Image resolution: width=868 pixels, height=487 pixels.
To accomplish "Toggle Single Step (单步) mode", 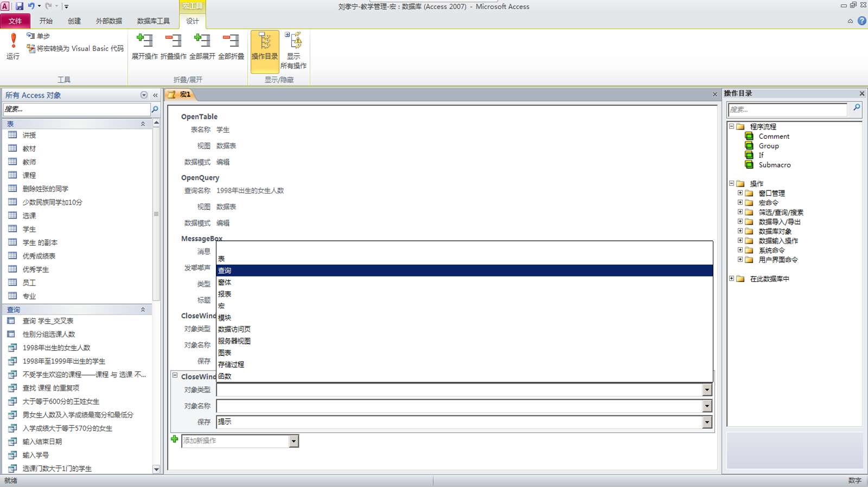I will (x=38, y=36).
